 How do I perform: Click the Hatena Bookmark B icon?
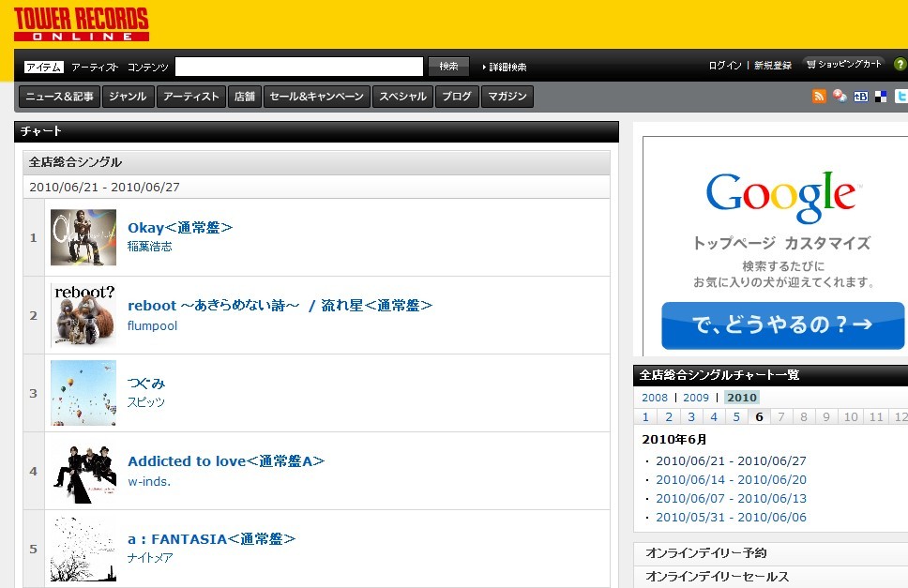(x=860, y=97)
